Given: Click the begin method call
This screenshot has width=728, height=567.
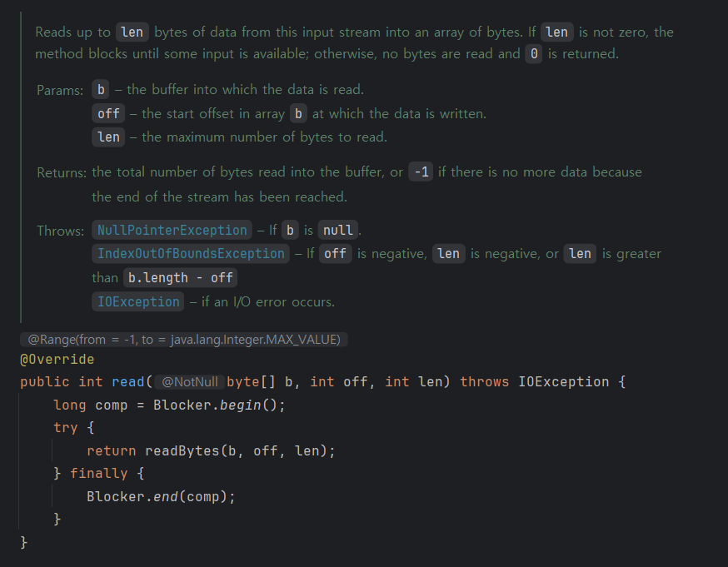Looking at the screenshot, I should click(241, 405).
